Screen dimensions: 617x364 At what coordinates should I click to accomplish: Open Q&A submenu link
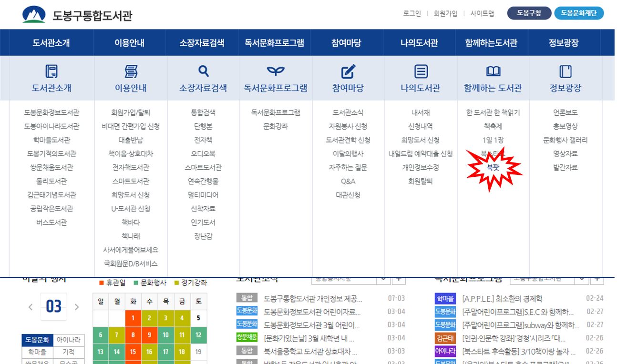click(x=348, y=182)
